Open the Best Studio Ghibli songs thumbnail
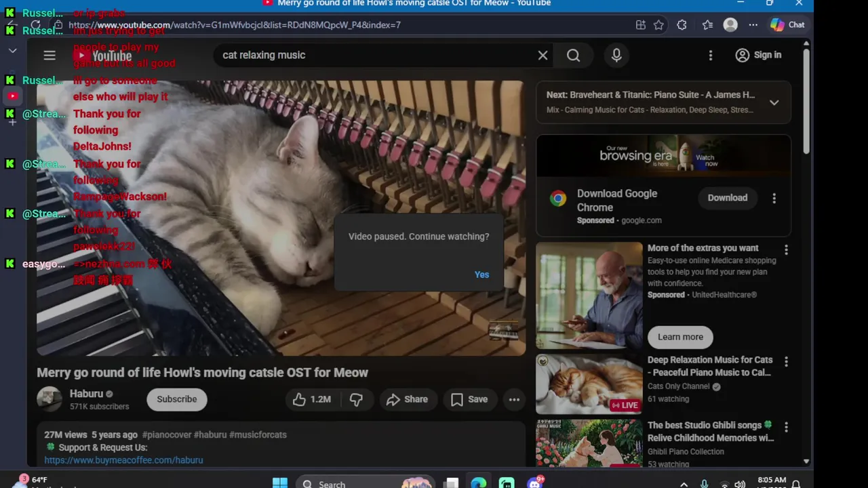 pos(589,443)
